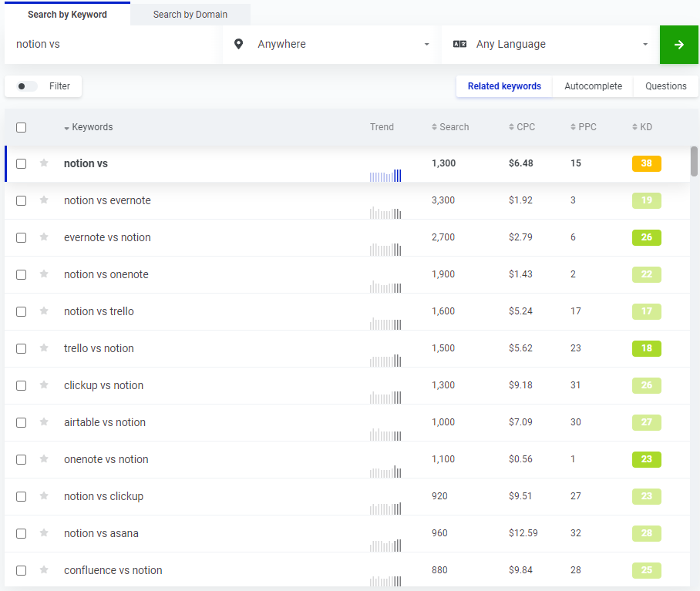The width and height of the screenshot is (700, 591).
Task: Open the Anywhere location dropdown
Action: [x=331, y=44]
